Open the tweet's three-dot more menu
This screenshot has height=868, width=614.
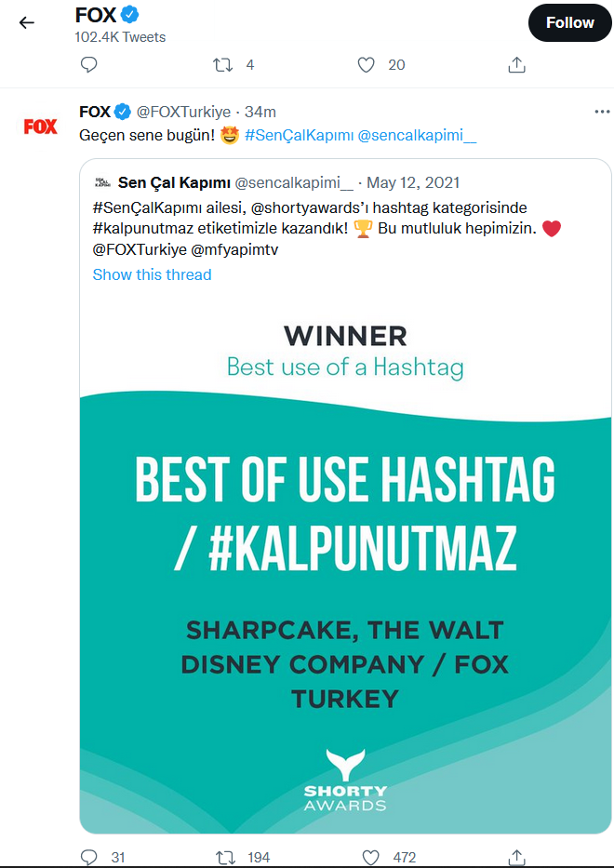[x=602, y=112]
